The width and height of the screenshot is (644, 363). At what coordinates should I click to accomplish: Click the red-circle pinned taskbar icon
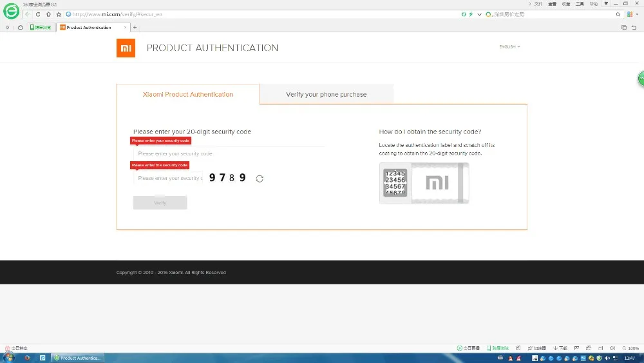(27, 358)
